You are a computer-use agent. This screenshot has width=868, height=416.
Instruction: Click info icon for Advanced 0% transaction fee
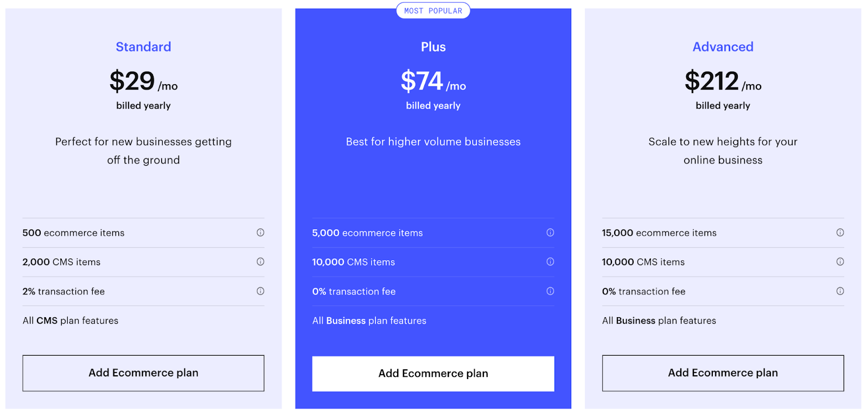[840, 291]
